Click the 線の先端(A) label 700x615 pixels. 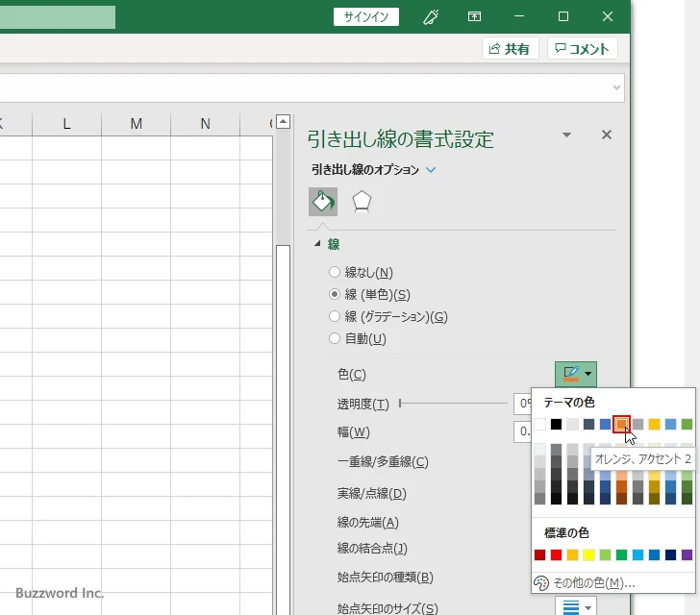[367, 522]
